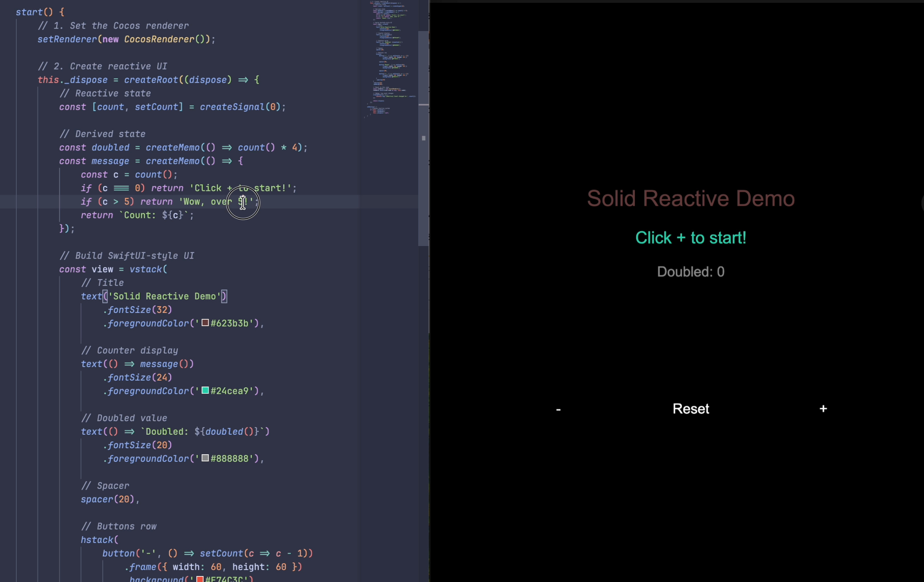Image resolution: width=924 pixels, height=582 pixels.
Task: Open the #888888 gray color swatch
Action: (205, 458)
